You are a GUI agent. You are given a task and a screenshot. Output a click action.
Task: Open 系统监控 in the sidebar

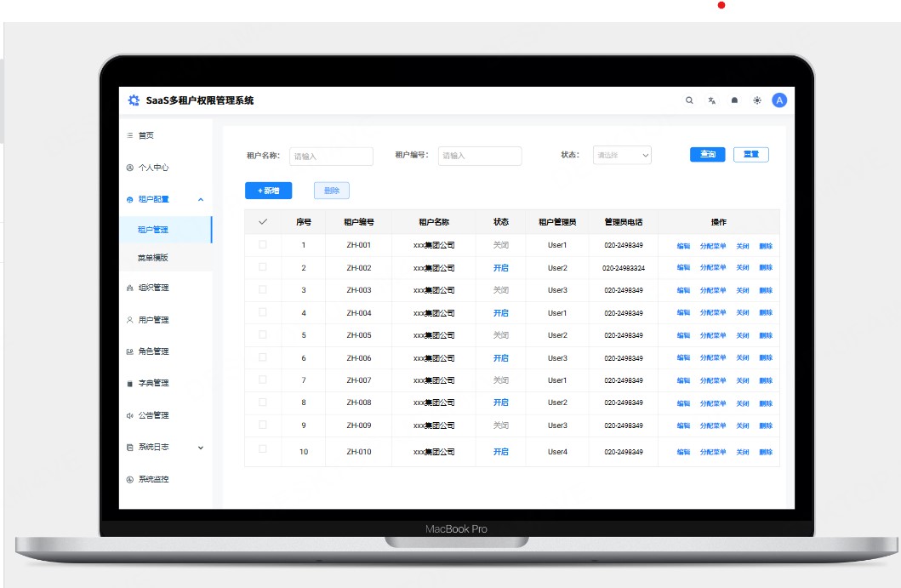click(x=153, y=479)
